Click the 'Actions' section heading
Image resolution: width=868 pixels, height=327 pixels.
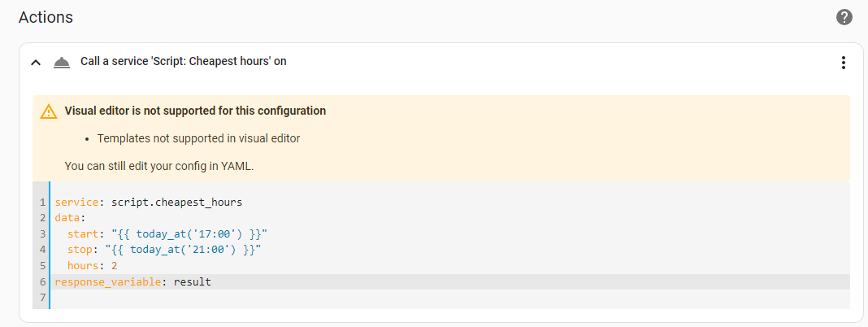(46, 17)
